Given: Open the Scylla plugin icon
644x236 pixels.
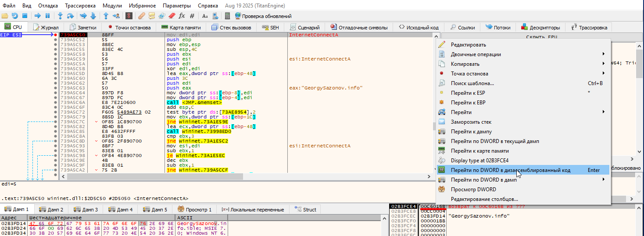Looking at the screenshot, I should pos(129,16).
